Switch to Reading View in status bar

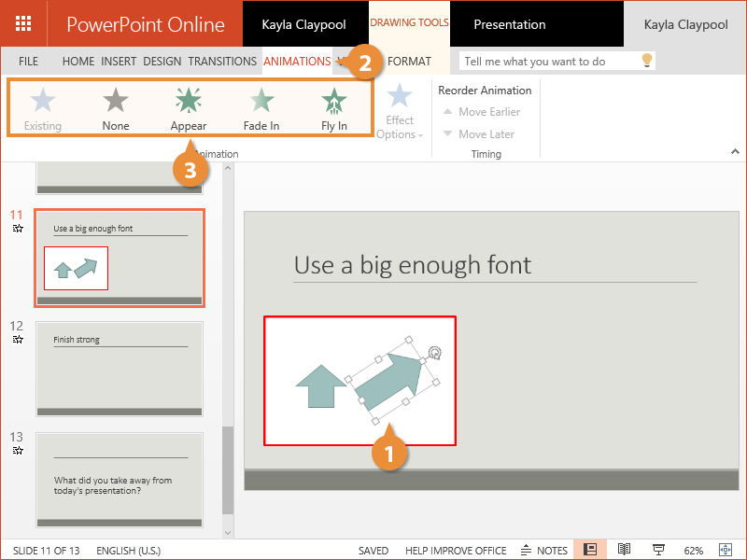tap(625, 550)
